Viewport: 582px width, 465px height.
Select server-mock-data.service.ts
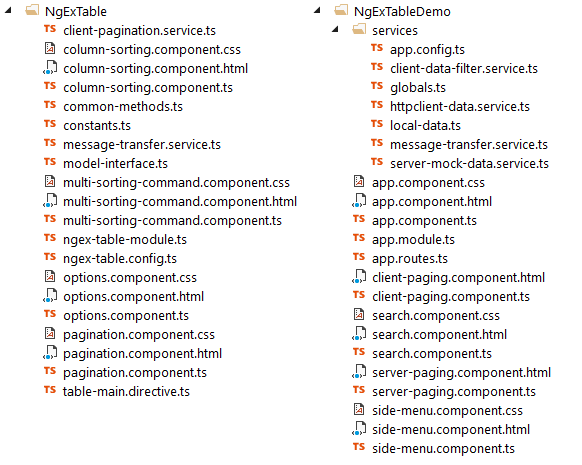tap(469, 164)
